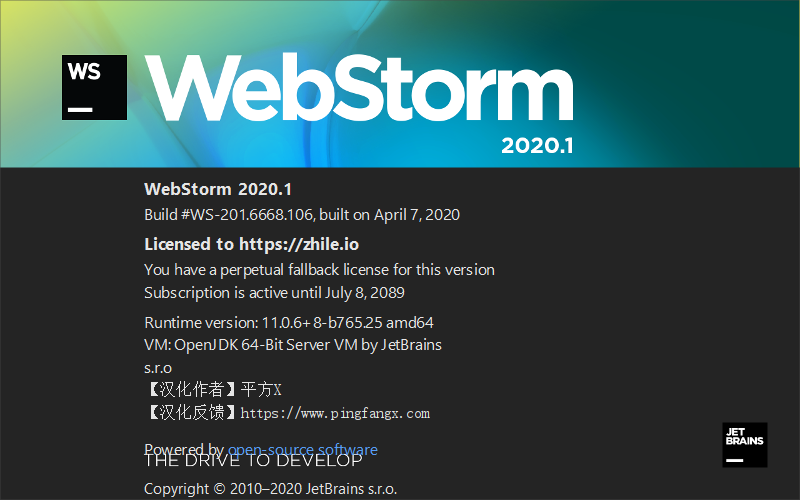Click THE DRIVE TO DEVELOP slogan
Screen dimensions: 800x500
pyautogui.click(x=254, y=461)
